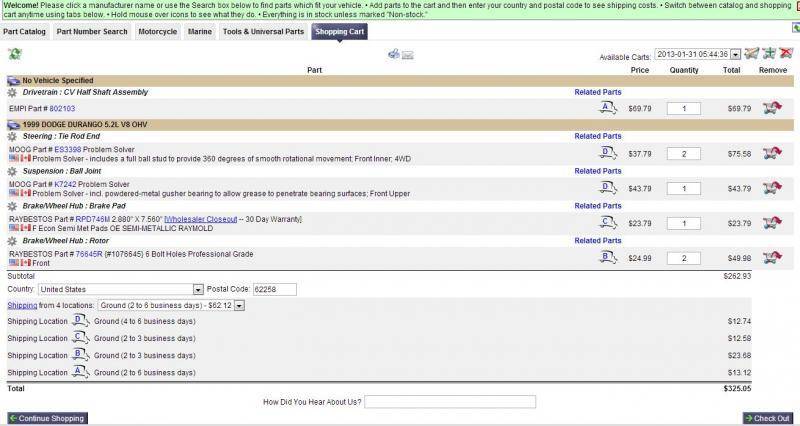Click the How Did You Hear About Us field
This screenshot has width=800, height=426.
pyautogui.click(x=450, y=402)
